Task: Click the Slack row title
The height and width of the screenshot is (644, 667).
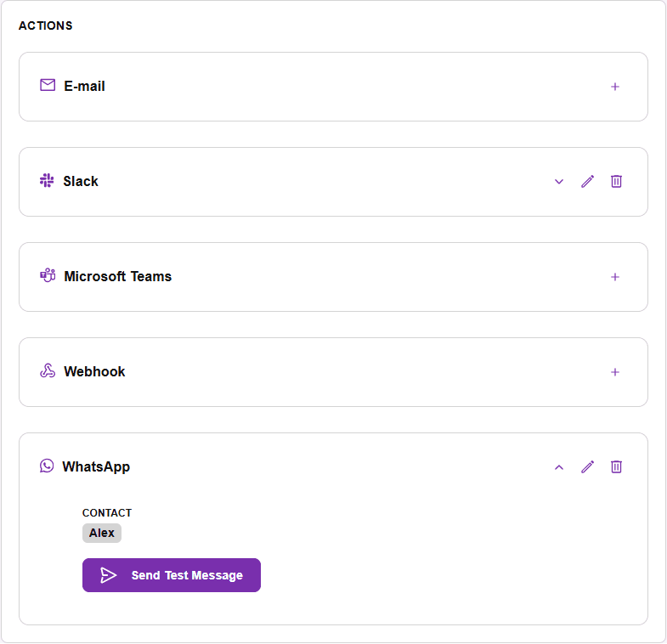Action: [x=81, y=181]
